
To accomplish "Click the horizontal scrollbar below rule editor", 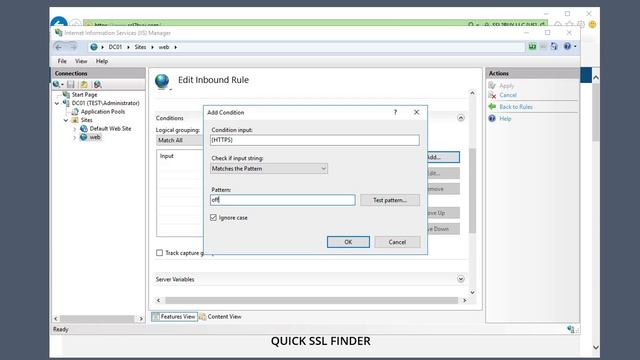I will [311, 300].
